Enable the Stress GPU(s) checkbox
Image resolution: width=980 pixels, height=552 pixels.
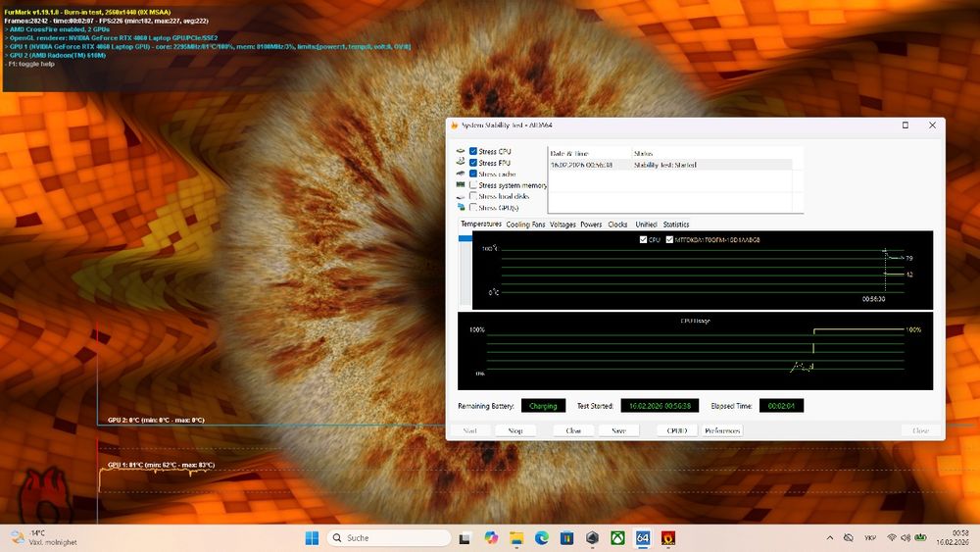473,208
